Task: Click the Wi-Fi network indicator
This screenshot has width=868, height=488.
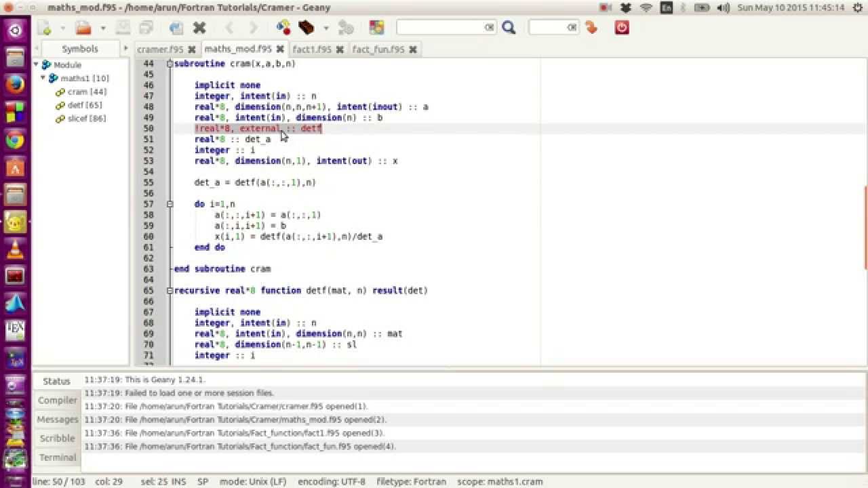Action: (646, 7)
